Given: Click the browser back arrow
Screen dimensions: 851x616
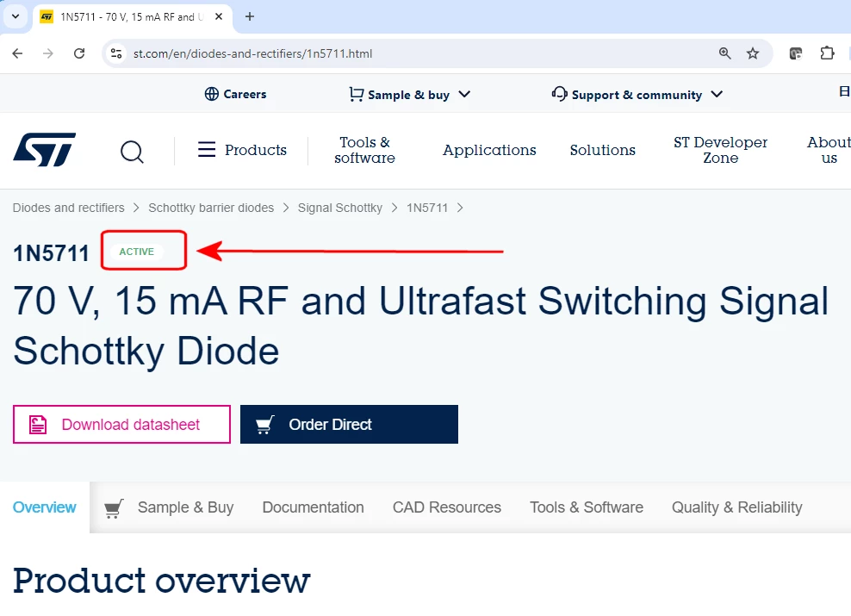Looking at the screenshot, I should click(17, 53).
